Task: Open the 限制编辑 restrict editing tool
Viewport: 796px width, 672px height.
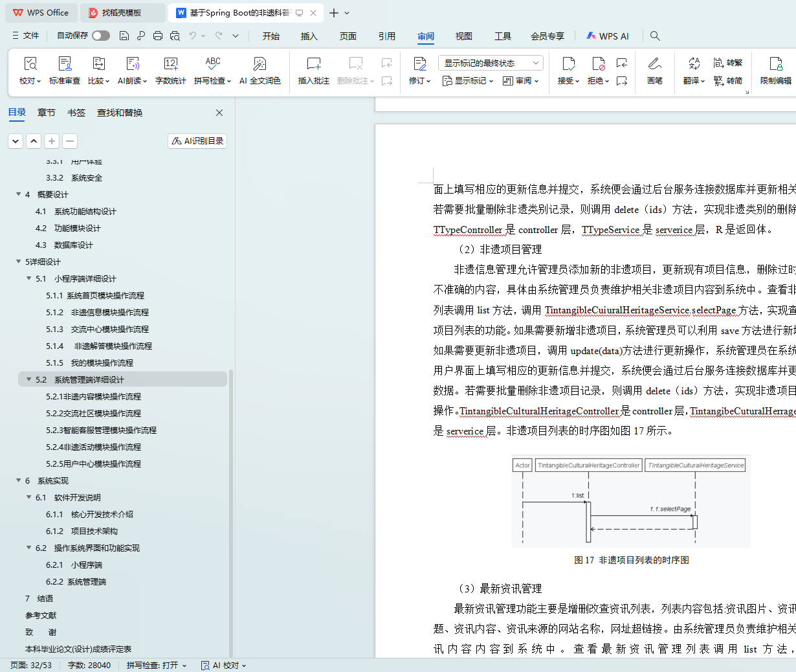Action: coord(775,70)
